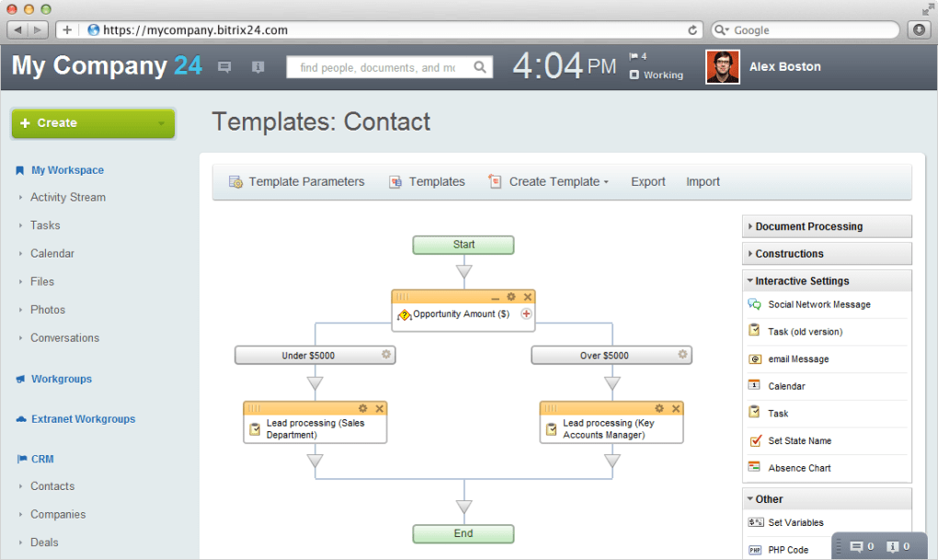Open Template Parameters in the toolbar
Viewport: 938px width, 560px height.
297,182
